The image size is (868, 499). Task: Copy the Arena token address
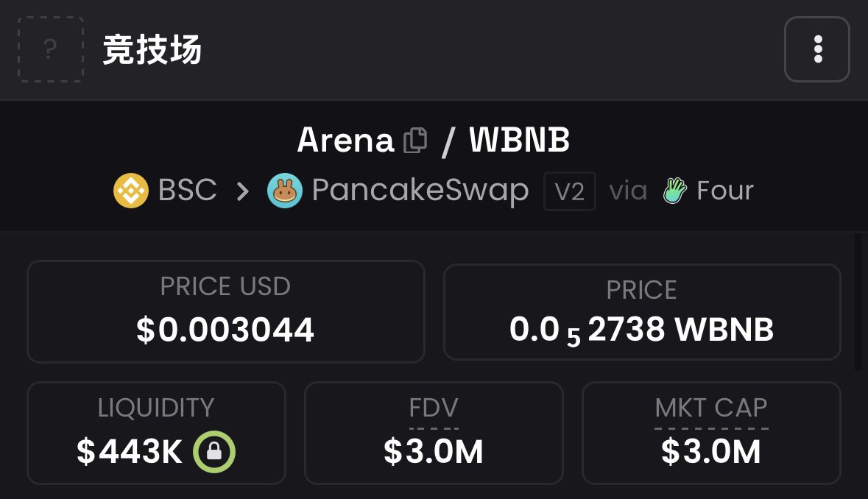(x=415, y=140)
